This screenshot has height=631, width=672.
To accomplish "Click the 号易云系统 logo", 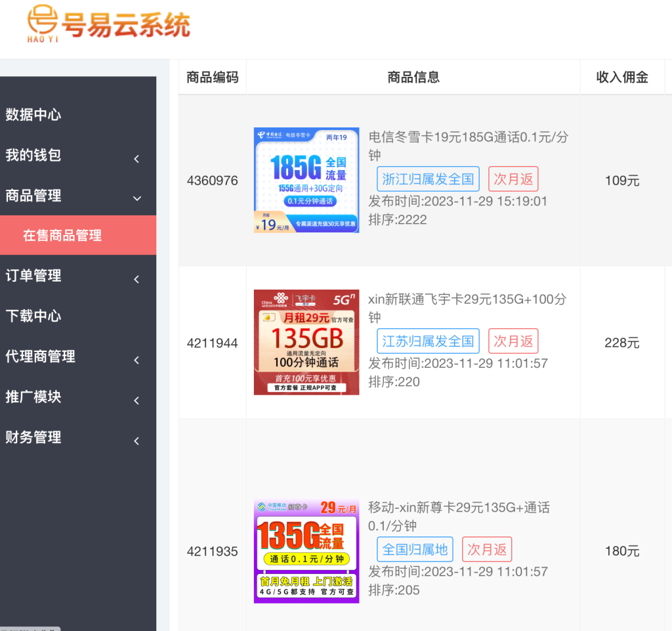I will click(109, 24).
